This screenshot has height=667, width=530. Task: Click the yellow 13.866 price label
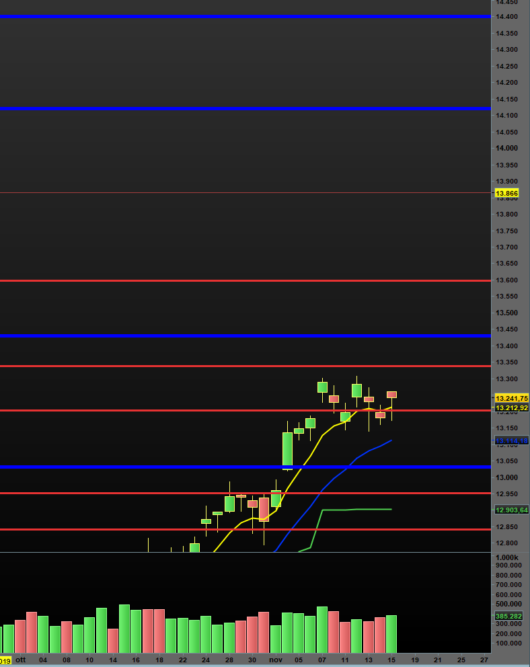(x=507, y=194)
